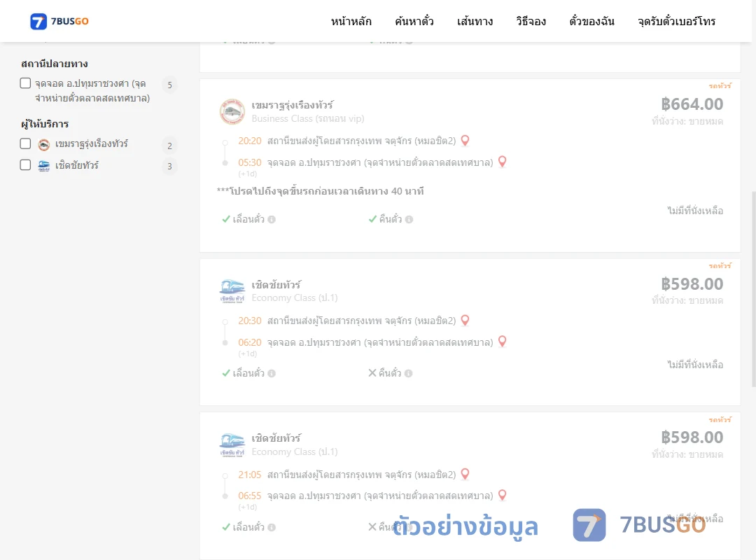The image size is (756, 560).
Task: Click the เขมราฐรุ่งเรืองทัวร์ round logo on the ฿664 card
Action: pos(232,111)
